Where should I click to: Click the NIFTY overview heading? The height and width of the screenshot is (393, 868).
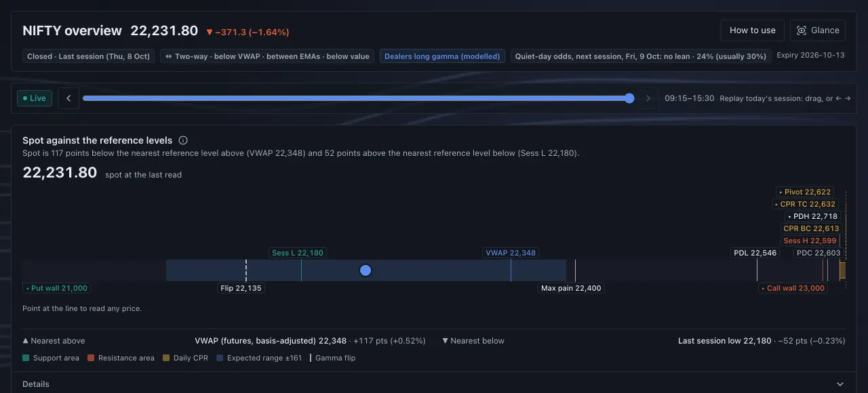(x=73, y=30)
